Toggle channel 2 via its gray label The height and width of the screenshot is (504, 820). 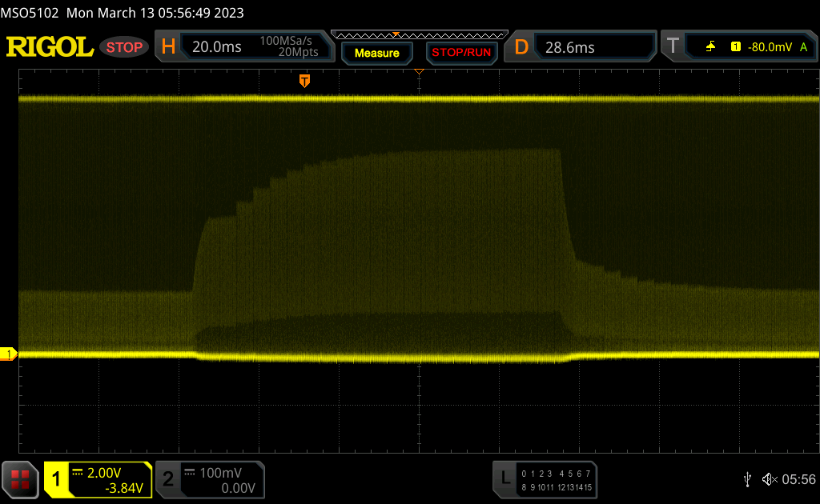168,479
